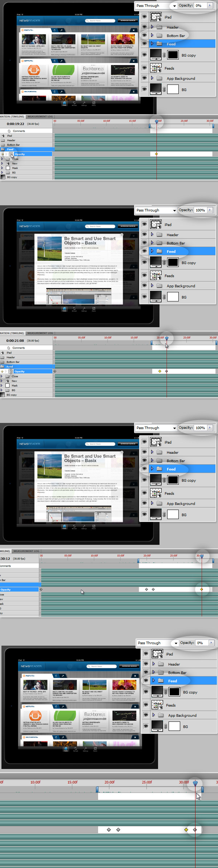This screenshot has height=868, width=218.
Task: Select yellow keyframe at 20:00f in 0:00:21:08 timeline
Action: coord(160,371)
